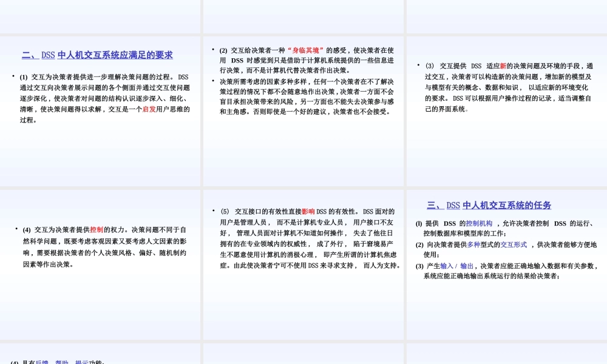Click line (1) 交互为决策者提供进一步理解决策问题的过程
Image resolution: width=607 pixels, height=364 pixels.
(104, 77)
